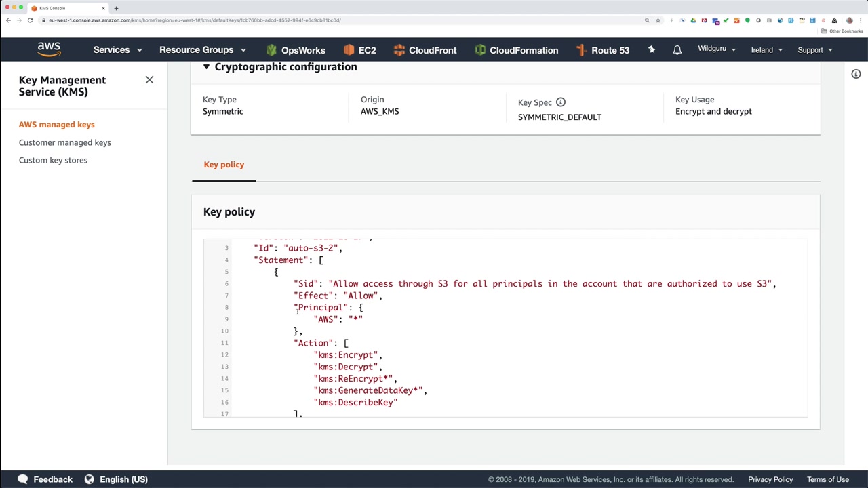Close the KMS side navigation panel
This screenshot has height=488, width=868.
click(x=149, y=80)
